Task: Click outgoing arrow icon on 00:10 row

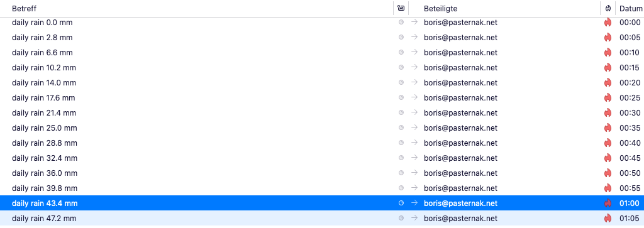Action: [414, 53]
